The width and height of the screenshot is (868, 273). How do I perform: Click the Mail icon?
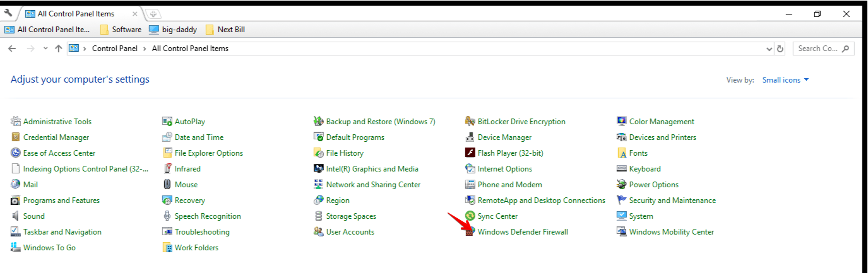[x=16, y=185]
